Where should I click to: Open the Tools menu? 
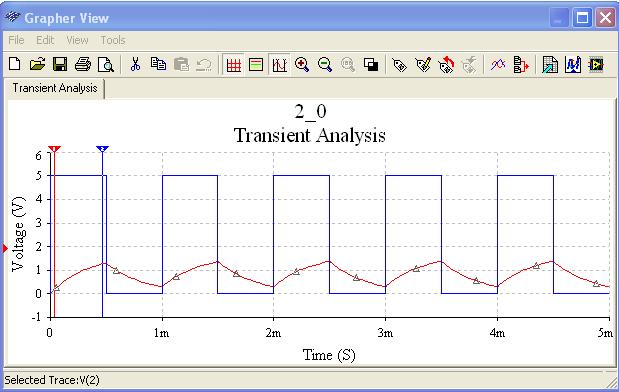pos(113,40)
